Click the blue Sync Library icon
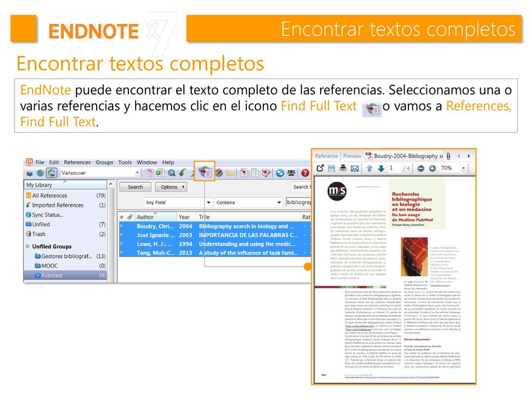 coord(280,173)
